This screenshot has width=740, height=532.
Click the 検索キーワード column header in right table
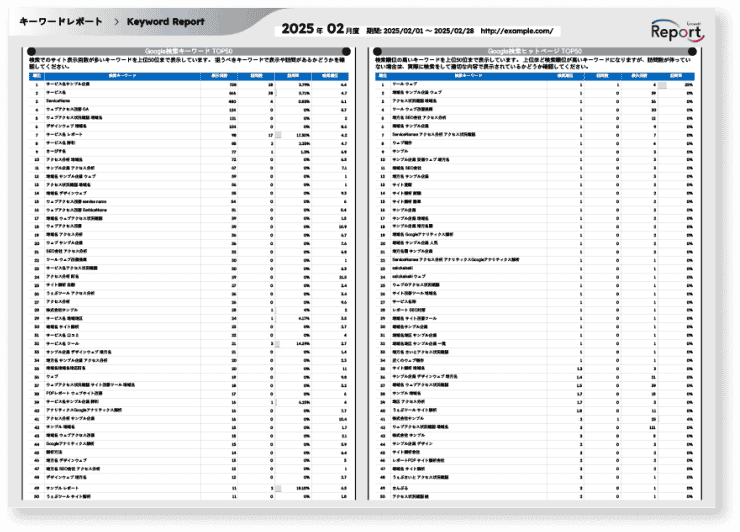[x=468, y=75]
